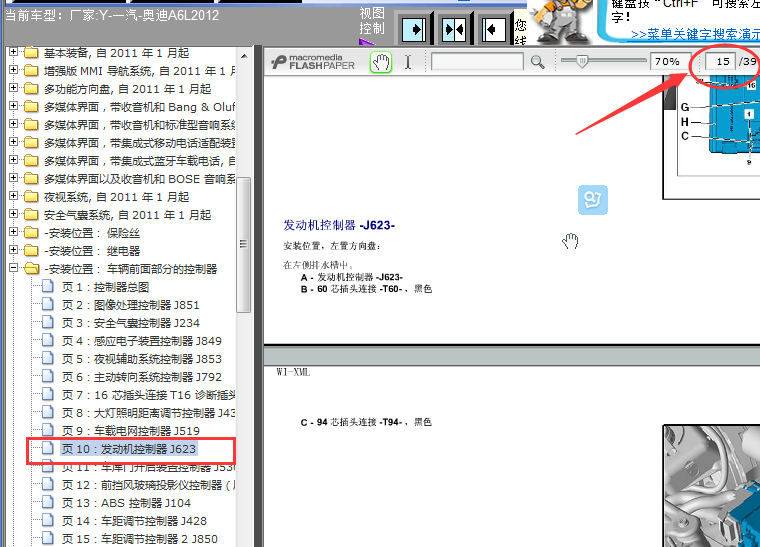This screenshot has width=760, height=547.
Task: Click the inward-arrows view control button
Action: 454,30
